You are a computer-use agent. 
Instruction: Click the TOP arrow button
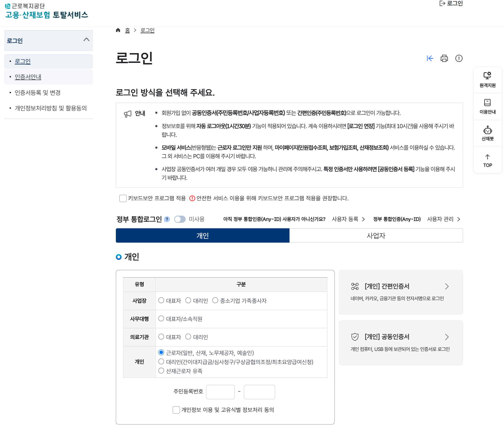487,161
